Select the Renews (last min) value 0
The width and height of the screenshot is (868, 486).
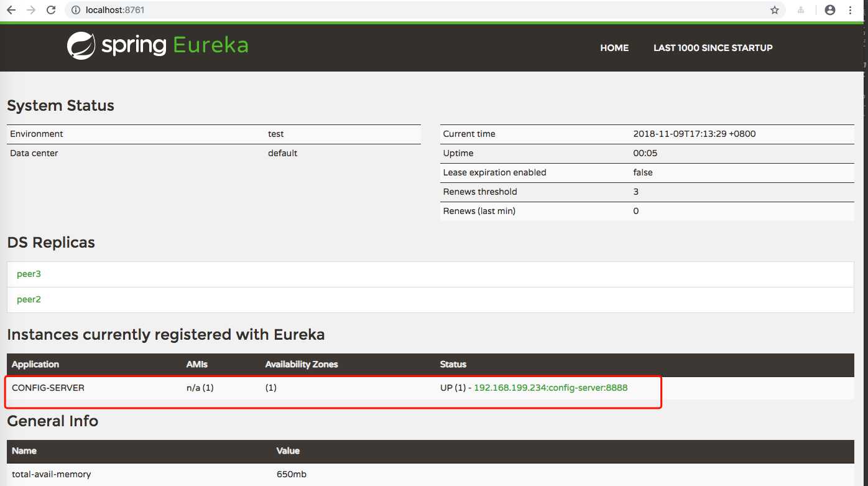pos(636,211)
